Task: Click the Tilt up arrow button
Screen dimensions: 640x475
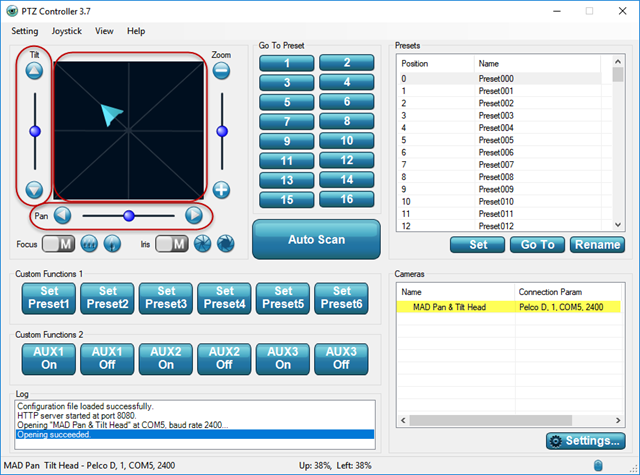Action: pos(34,71)
